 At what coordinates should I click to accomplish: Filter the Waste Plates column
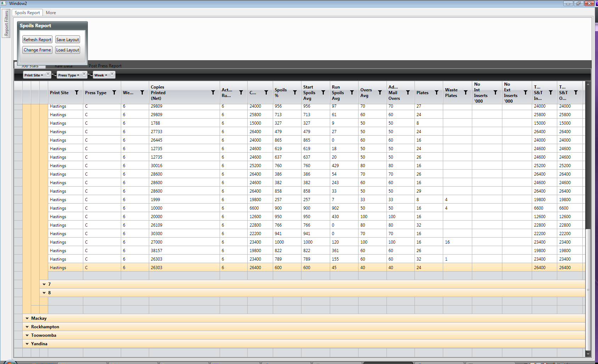point(466,92)
